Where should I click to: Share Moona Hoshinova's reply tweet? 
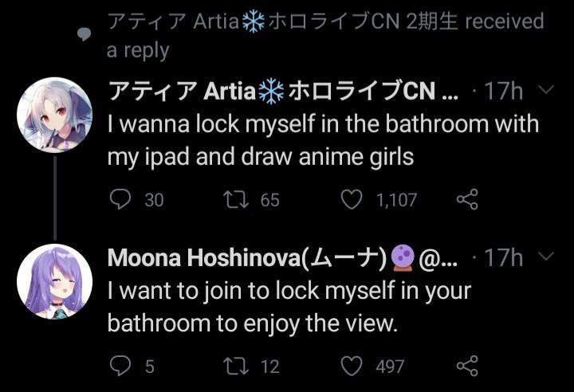point(466,366)
